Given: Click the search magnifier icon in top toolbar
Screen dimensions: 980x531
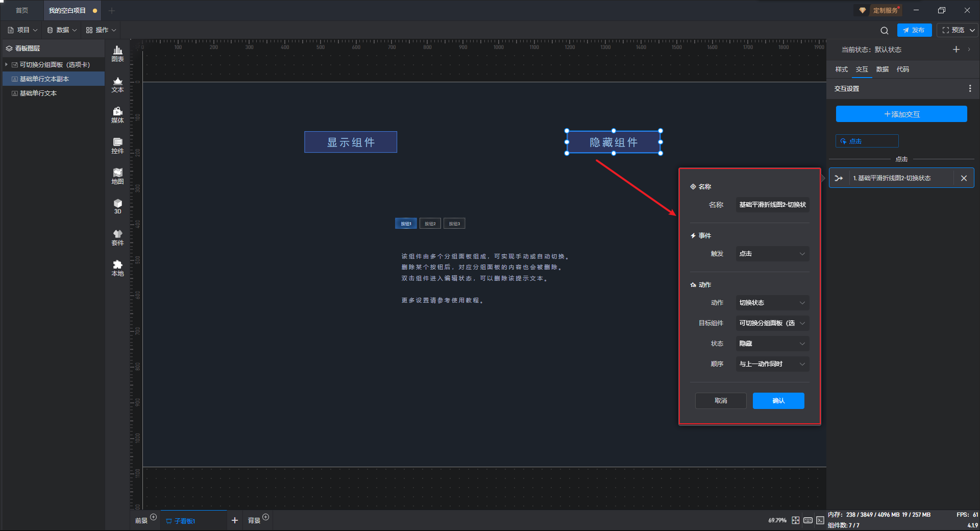Looking at the screenshot, I should point(884,31).
